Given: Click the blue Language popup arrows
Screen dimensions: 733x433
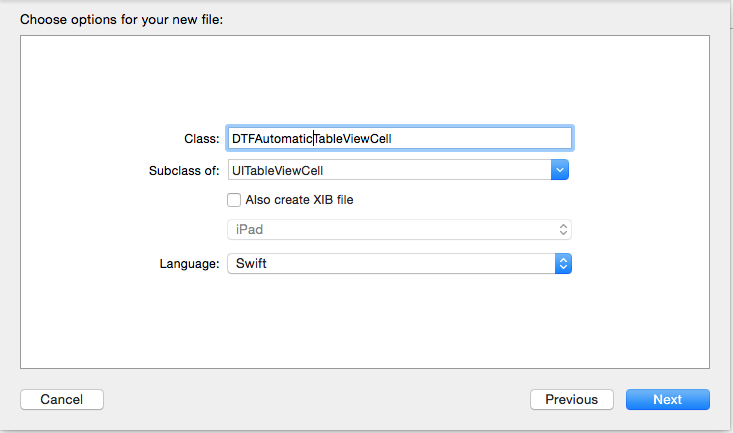Looking at the screenshot, I should pos(563,264).
